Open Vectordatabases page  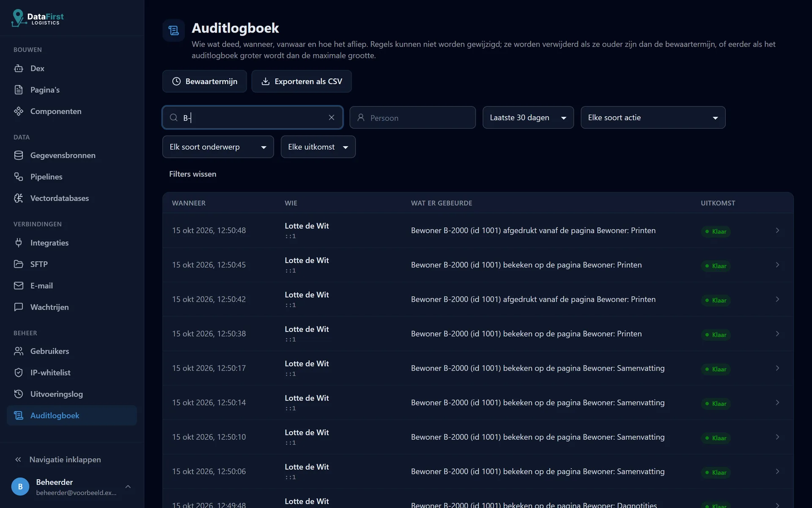(72, 198)
